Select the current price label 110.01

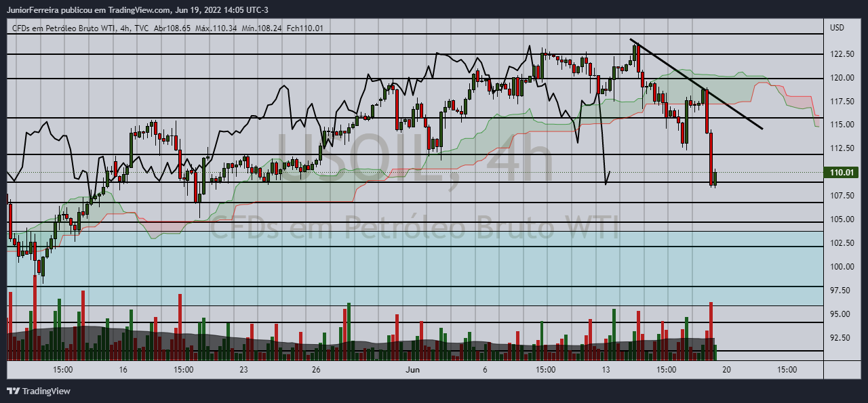point(842,173)
